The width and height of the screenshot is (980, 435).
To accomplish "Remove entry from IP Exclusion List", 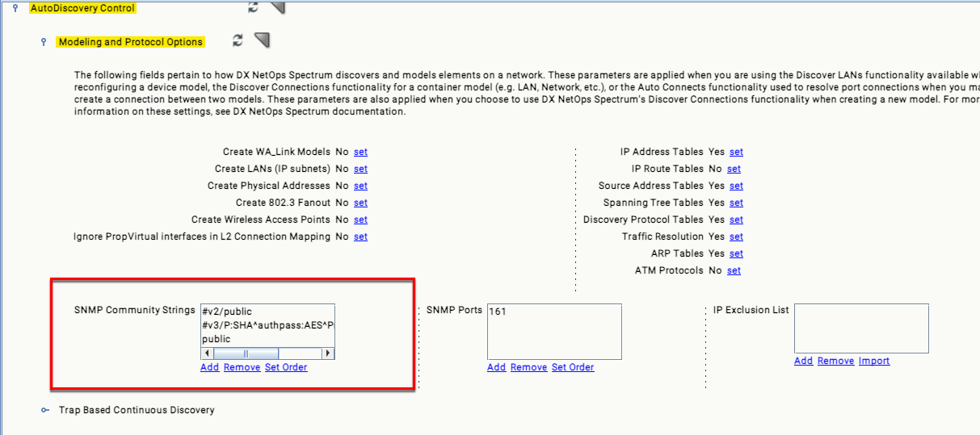I will [x=836, y=361].
